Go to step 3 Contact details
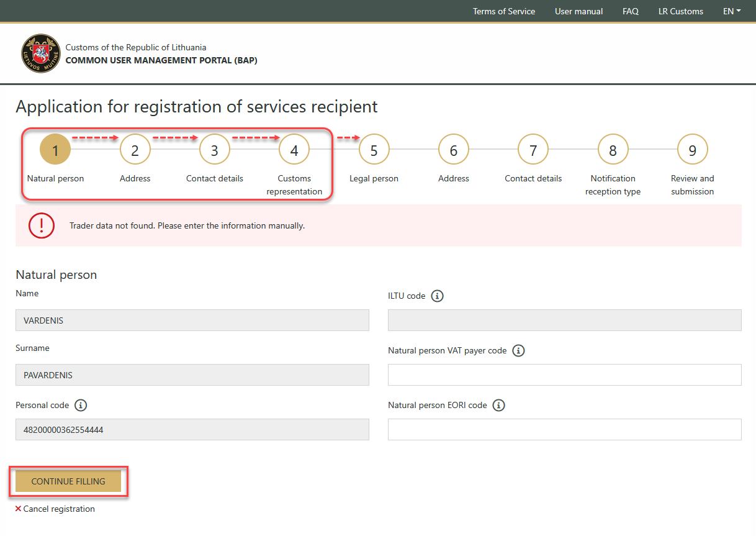 tap(215, 150)
